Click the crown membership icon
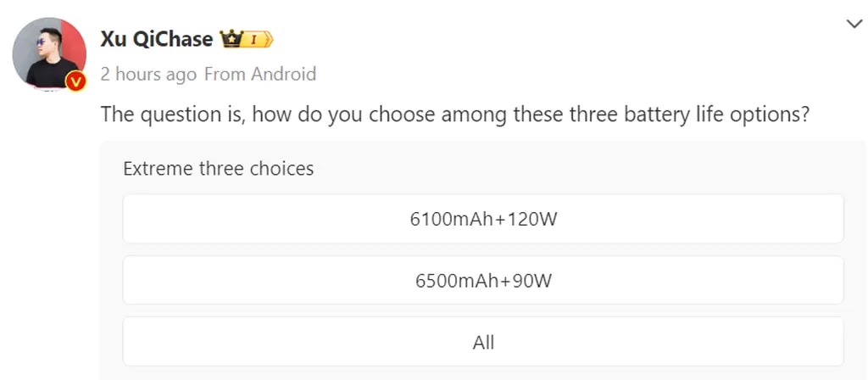 click(x=230, y=39)
